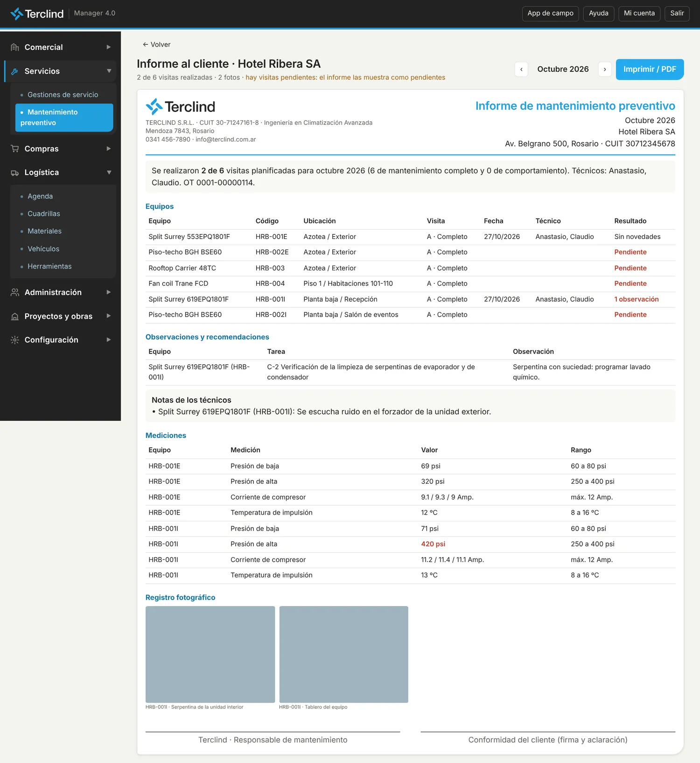Screen dimensions: 700x763
Task: Collapse the Servicios section arrow
Action: pyautogui.click(x=109, y=71)
